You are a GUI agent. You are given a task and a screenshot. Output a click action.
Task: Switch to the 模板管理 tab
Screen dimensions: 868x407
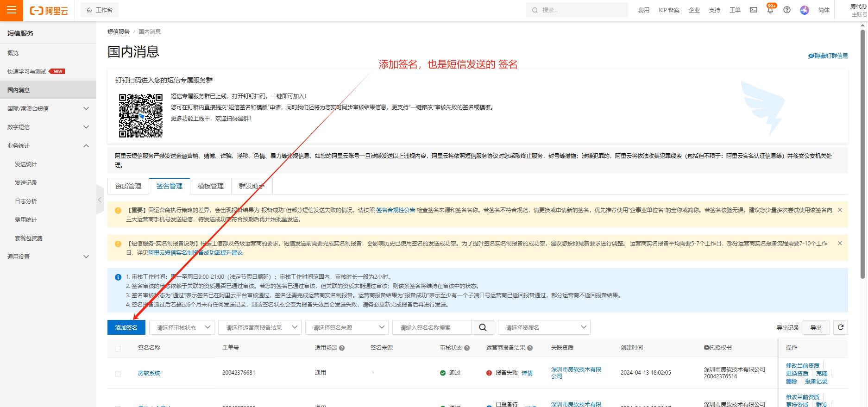[211, 186]
